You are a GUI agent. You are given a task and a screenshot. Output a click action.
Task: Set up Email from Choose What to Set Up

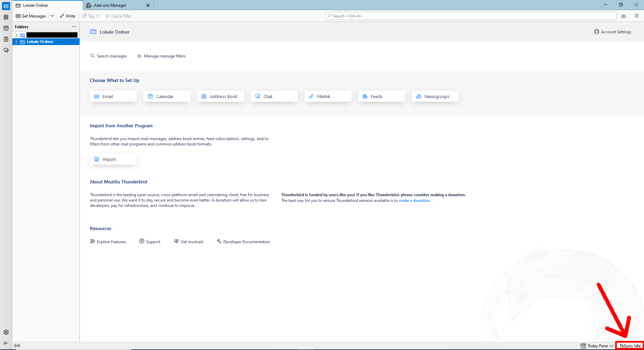click(113, 96)
